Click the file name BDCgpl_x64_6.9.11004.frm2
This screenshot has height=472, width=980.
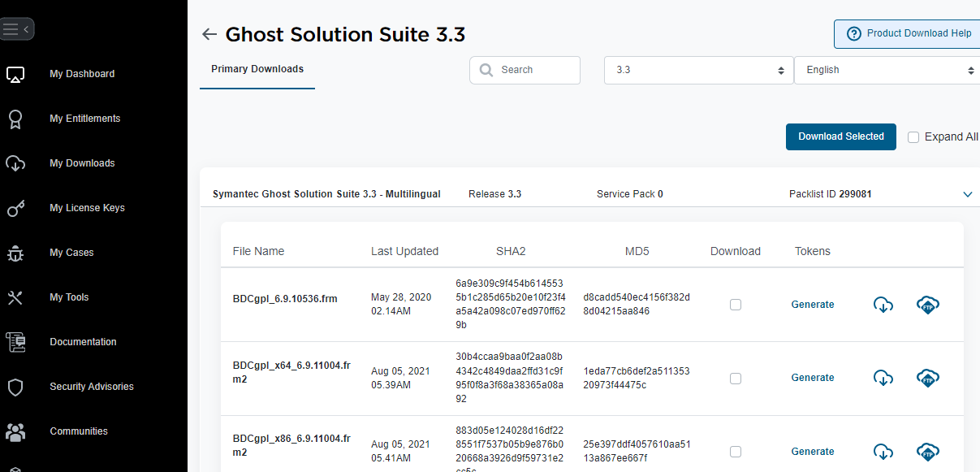tap(291, 372)
